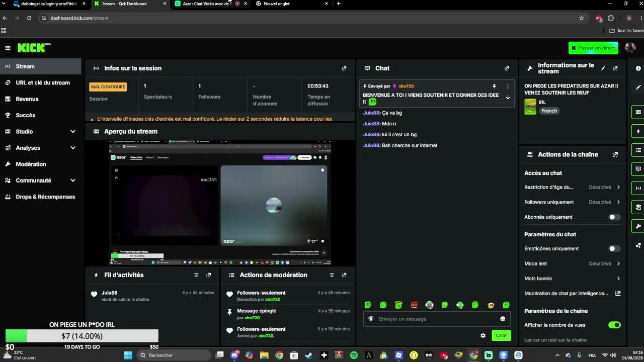Viewport: 644px width, 362px height.
Task: Open the Actions de modération filter icon
Action: pos(332,275)
